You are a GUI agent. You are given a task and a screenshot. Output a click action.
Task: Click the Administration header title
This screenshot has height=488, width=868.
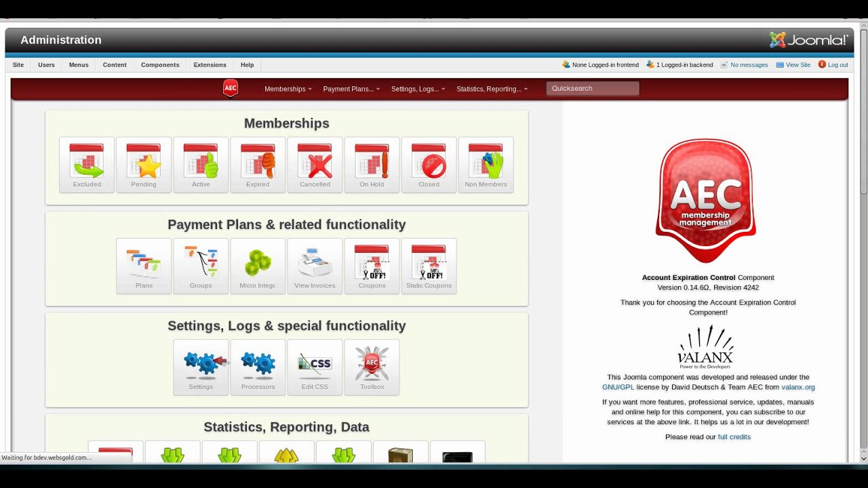click(61, 40)
